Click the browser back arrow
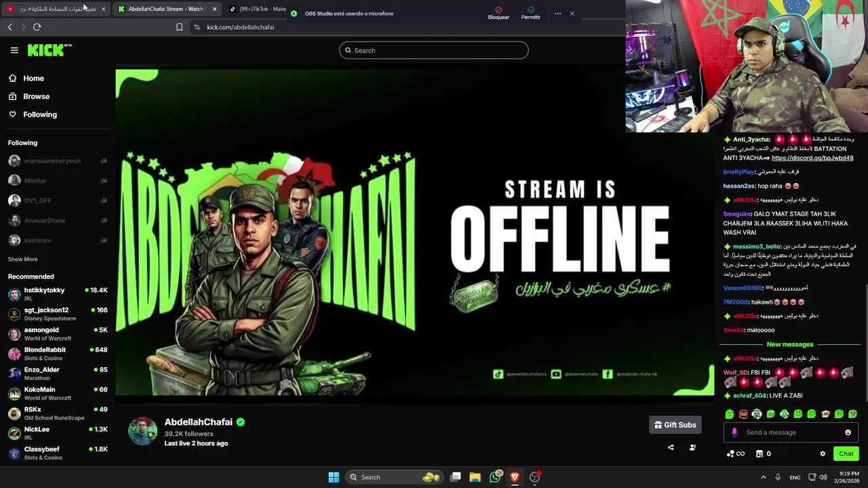 click(x=9, y=27)
